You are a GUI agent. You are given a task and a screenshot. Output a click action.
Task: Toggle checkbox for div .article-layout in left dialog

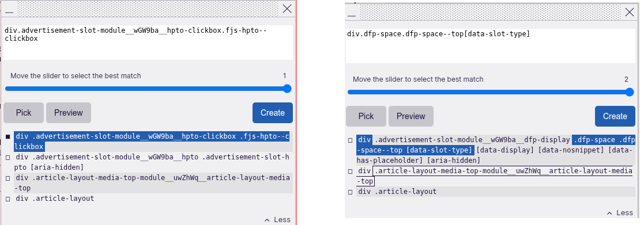click(x=8, y=199)
